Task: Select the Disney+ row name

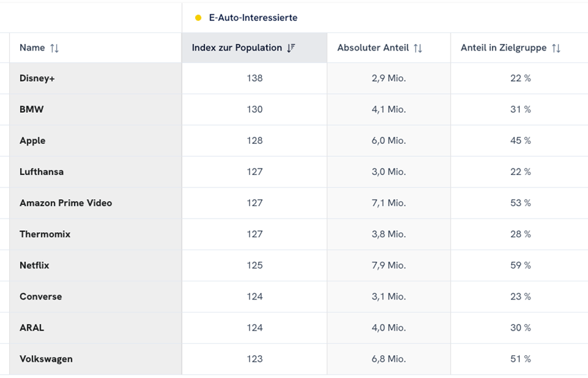Action: tap(37, 78)
